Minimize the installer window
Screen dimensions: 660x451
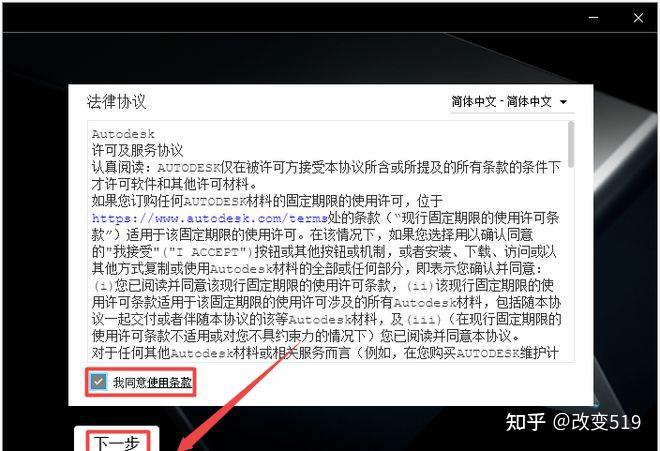pos(593,18)
